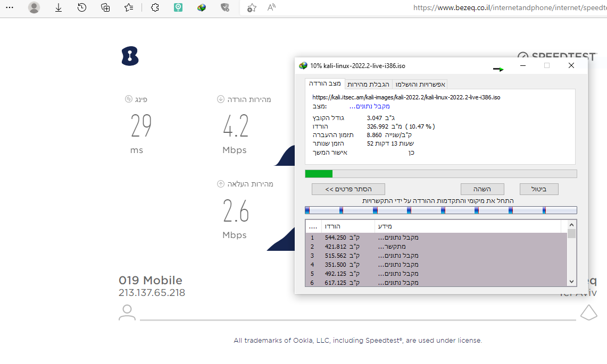Select connection row 4 with 351.500
The width and height of the screenshot is (607, 364).
pos(436,265)
